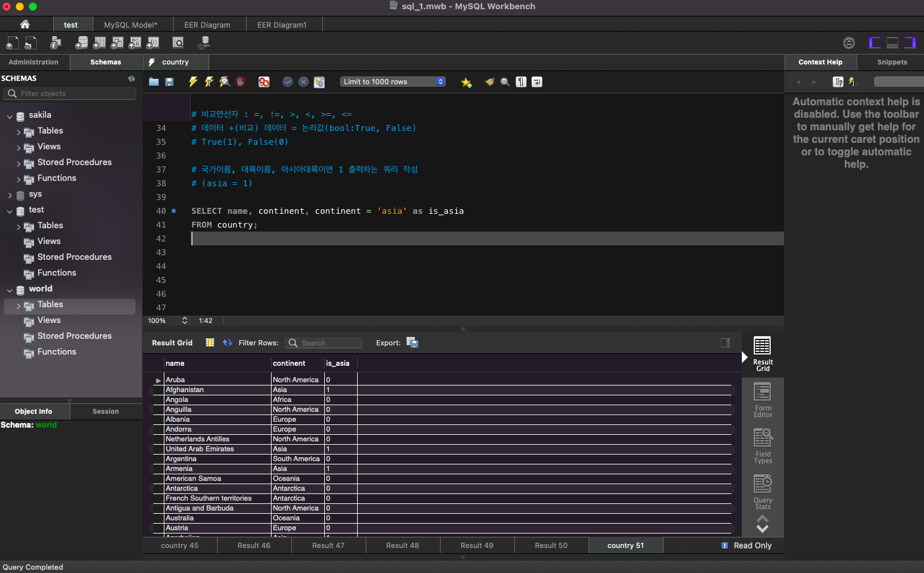The height and width of the screenshot is (573, 924).
Task: Select country 45 result tab
Action: tap(180, 545)
